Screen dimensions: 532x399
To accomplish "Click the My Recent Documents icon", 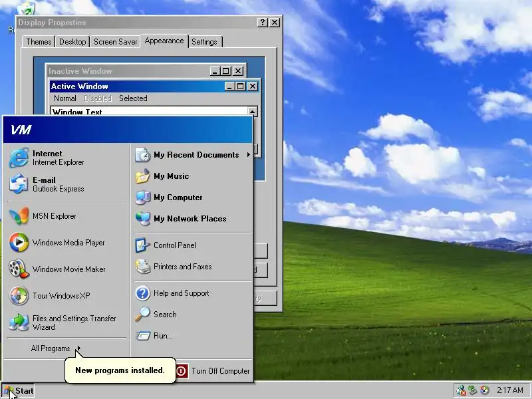I will (143, 155).
